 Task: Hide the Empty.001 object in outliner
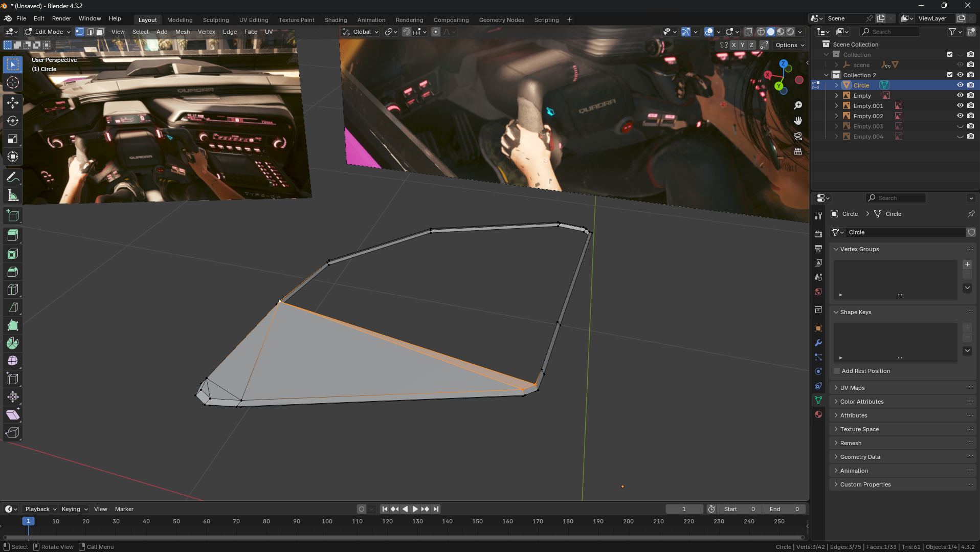[960, 106]
